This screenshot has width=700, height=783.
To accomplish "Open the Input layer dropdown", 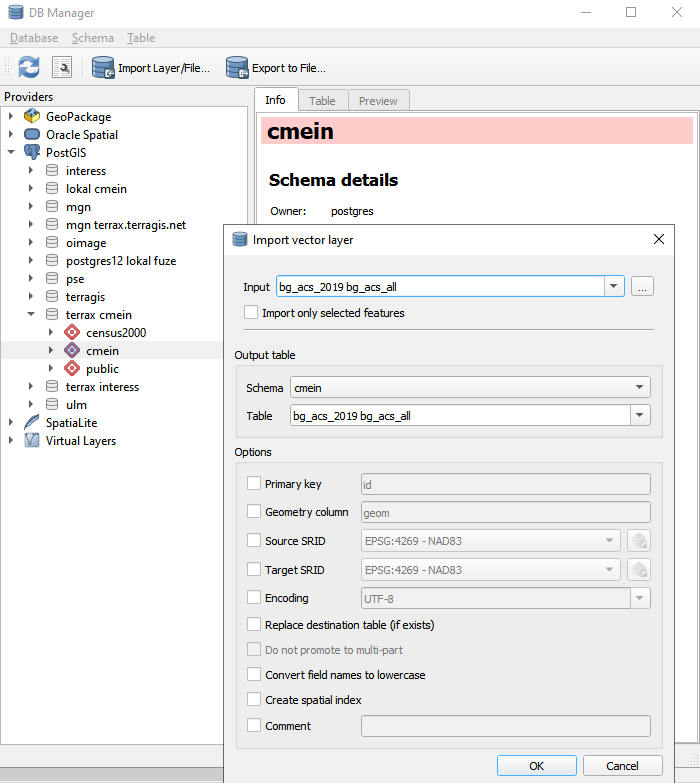I will 614,287.
